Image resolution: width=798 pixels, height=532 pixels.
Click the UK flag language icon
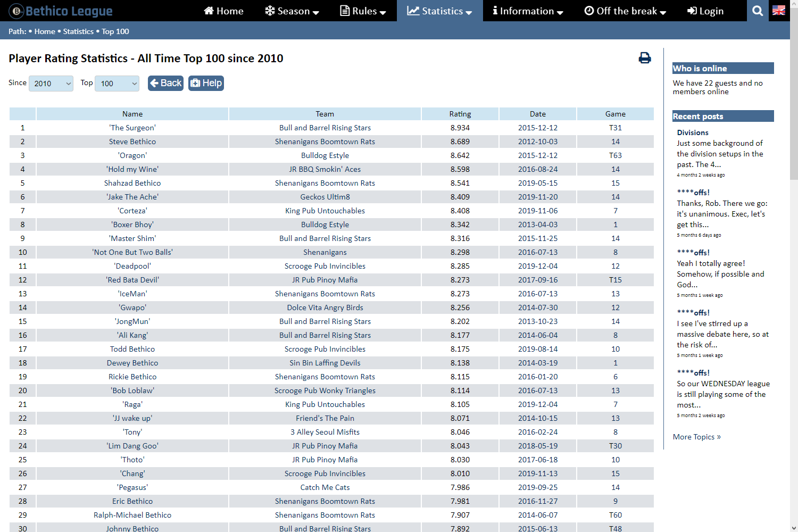click(x=779, y=11)
